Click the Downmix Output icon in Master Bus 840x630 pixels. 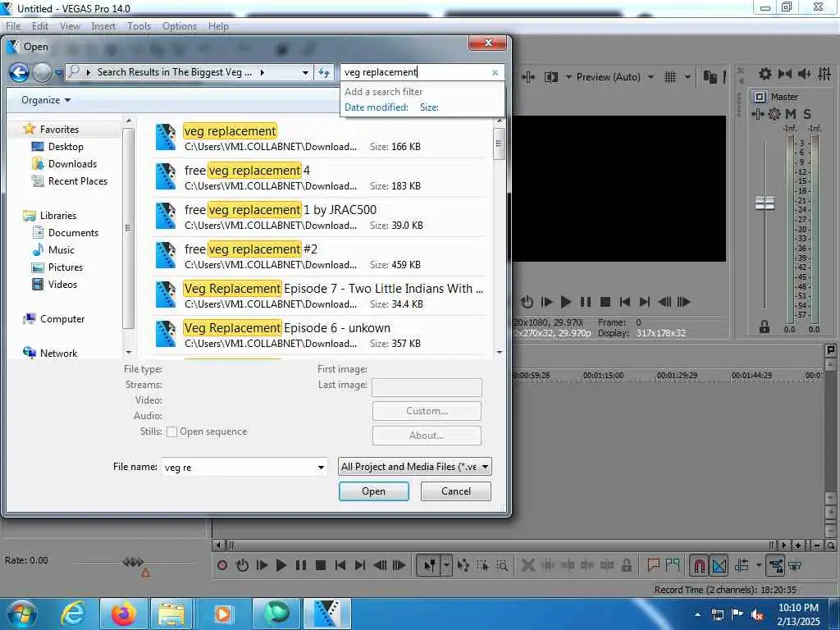click(x=785, y=74)
